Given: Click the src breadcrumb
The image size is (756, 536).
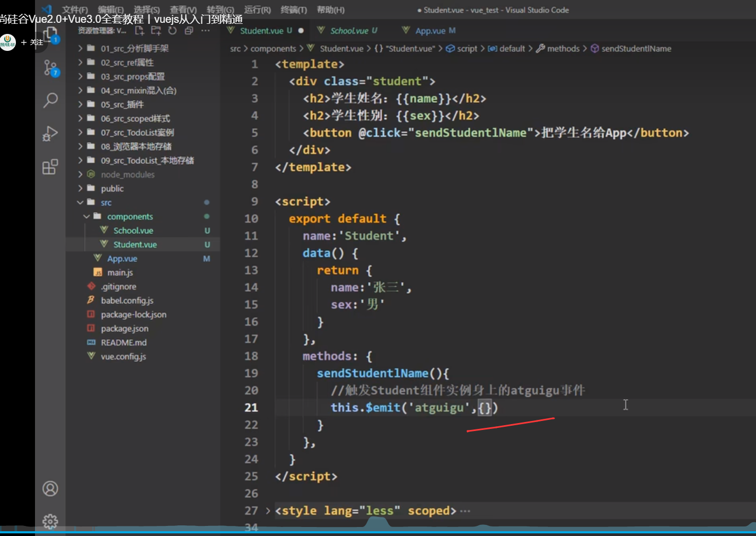Looking at the screenshot, I should (x=235, y=49).
